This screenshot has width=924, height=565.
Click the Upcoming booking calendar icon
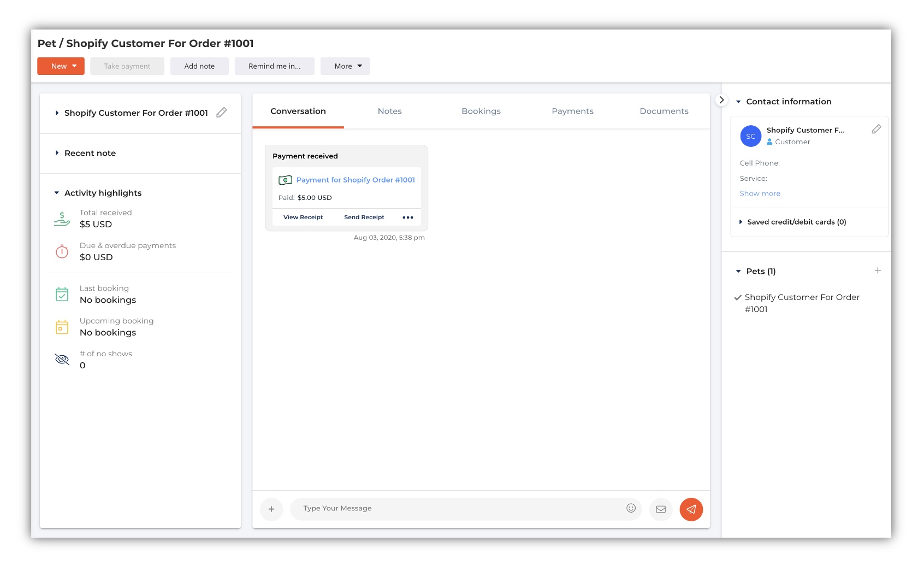(62, 327)
